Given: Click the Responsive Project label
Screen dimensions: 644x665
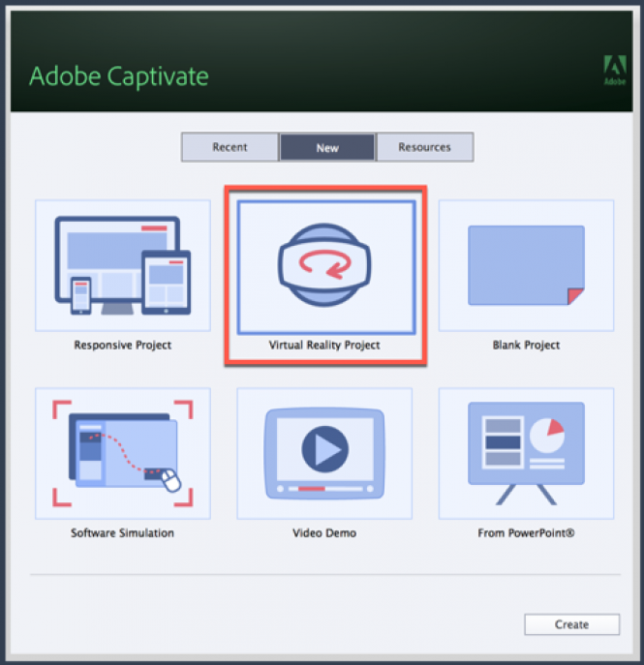Looking at the screenshot, I should click(123, 346).
